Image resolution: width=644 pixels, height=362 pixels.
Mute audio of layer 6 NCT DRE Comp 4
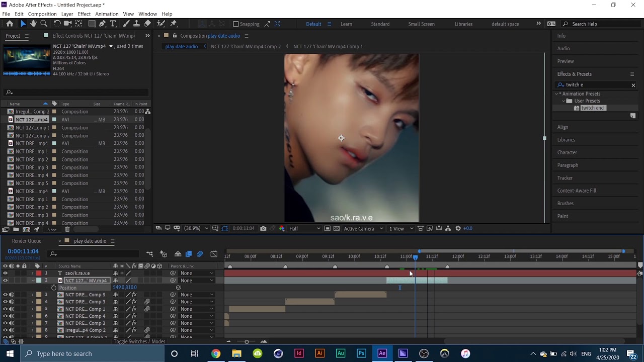(12, 316)
